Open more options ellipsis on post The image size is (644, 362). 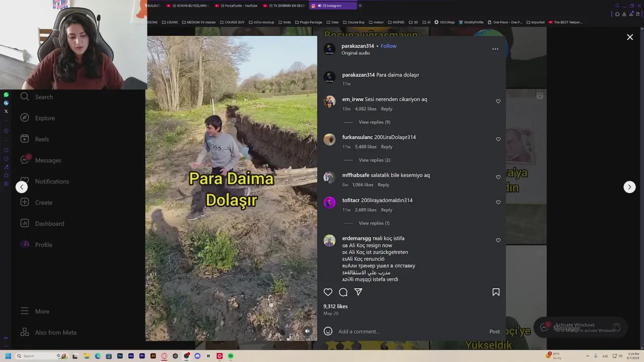[495, 49]
